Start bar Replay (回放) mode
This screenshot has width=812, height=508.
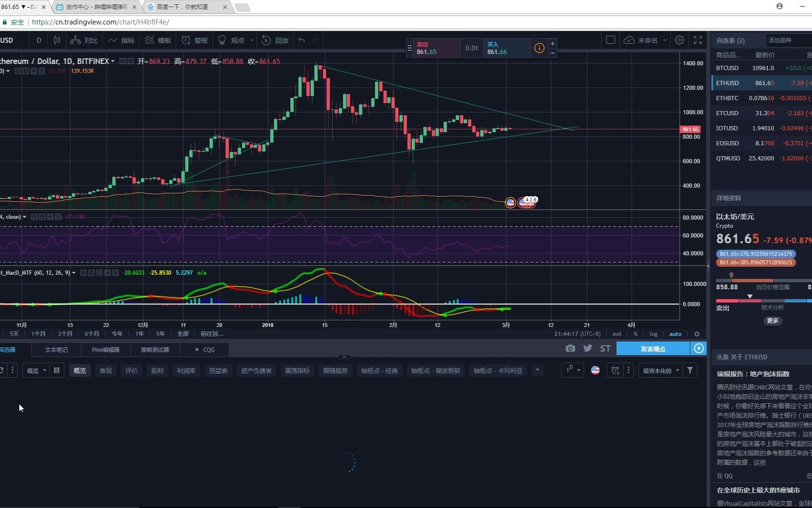[275, 40]
